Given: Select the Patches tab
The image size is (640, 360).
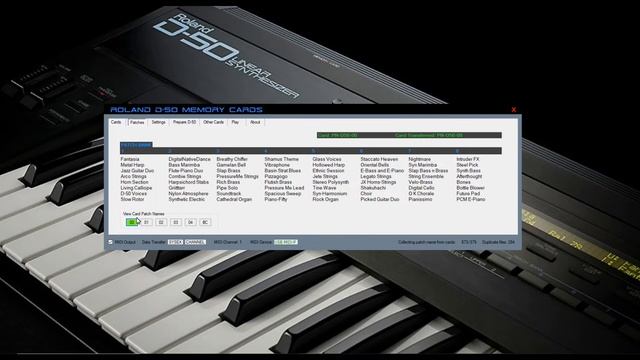Looking at the screenshot, I should pos(137,122).
